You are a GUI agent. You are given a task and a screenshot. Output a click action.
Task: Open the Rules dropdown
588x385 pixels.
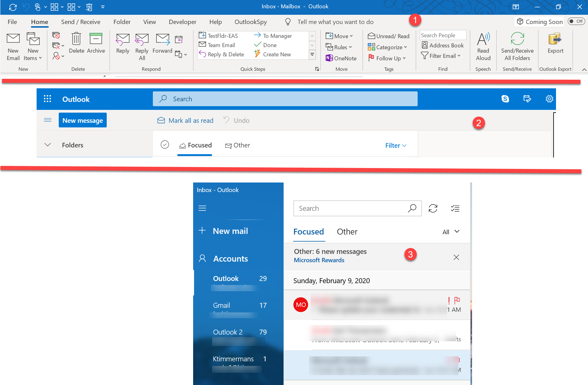tap(339, 47)
